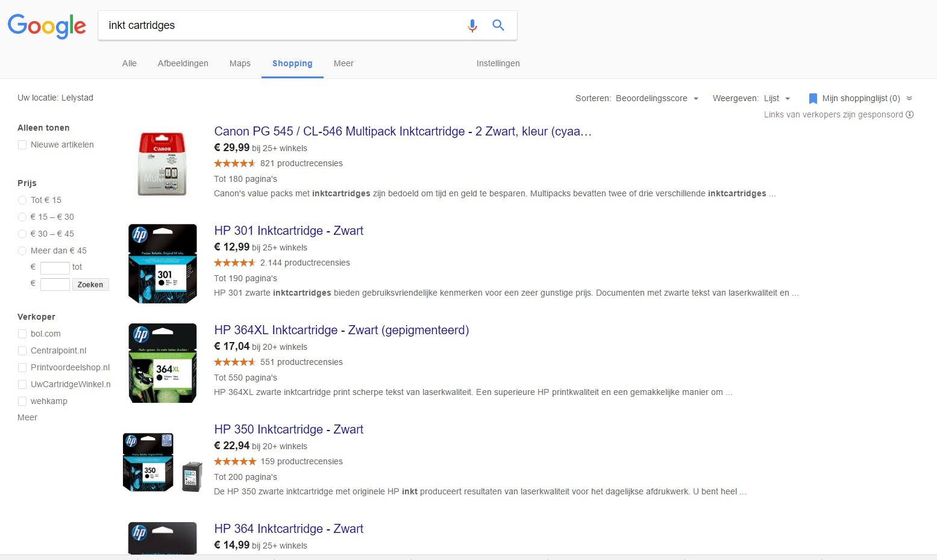Switch to the Afbeeldingen tab
This screenshot has height=560, width=937.
pyautogui.click(x=183, y=63)
